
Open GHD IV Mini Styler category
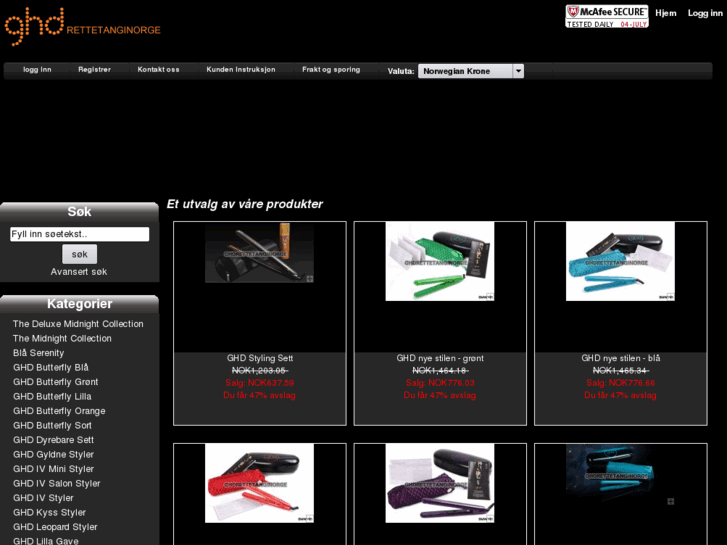[x=53, y=469]
